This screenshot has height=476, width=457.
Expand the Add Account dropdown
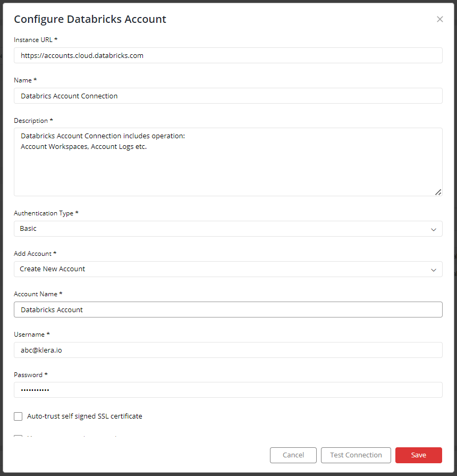coord(228,269)
